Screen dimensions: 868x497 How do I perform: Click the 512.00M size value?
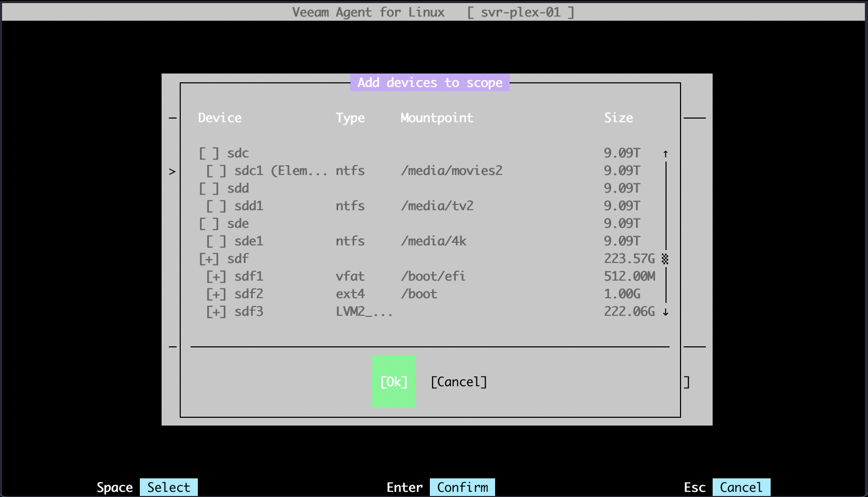click(x=629, y=276)
